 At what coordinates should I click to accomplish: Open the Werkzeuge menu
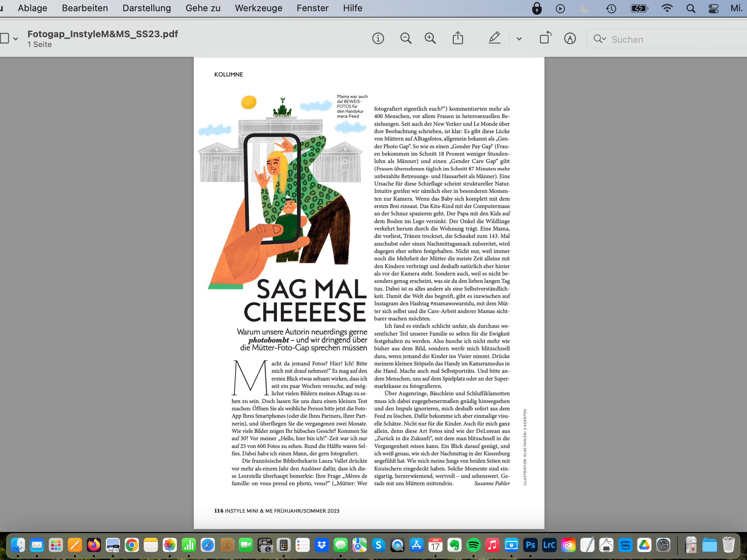[x=258, y=8]
